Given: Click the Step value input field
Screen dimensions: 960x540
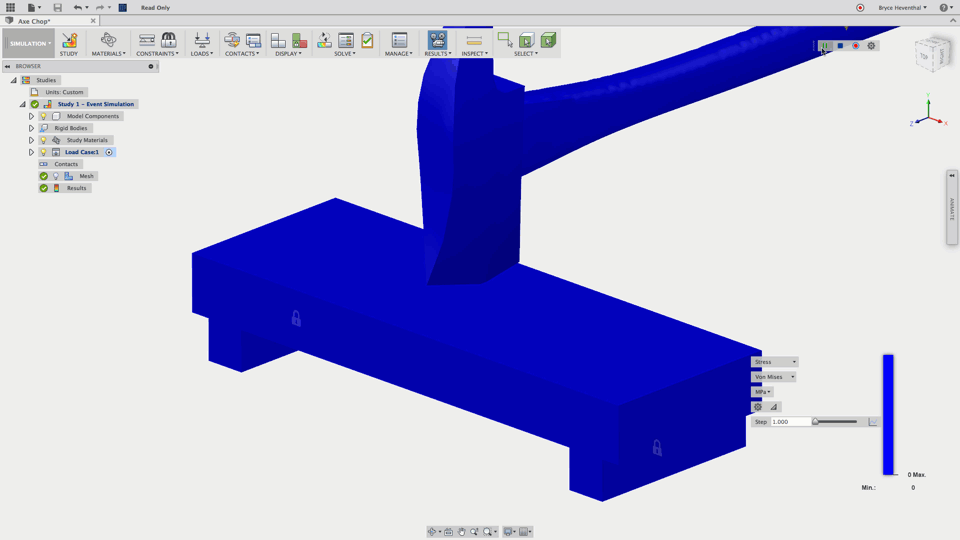Looking at the screenshot, I should 790,422.
